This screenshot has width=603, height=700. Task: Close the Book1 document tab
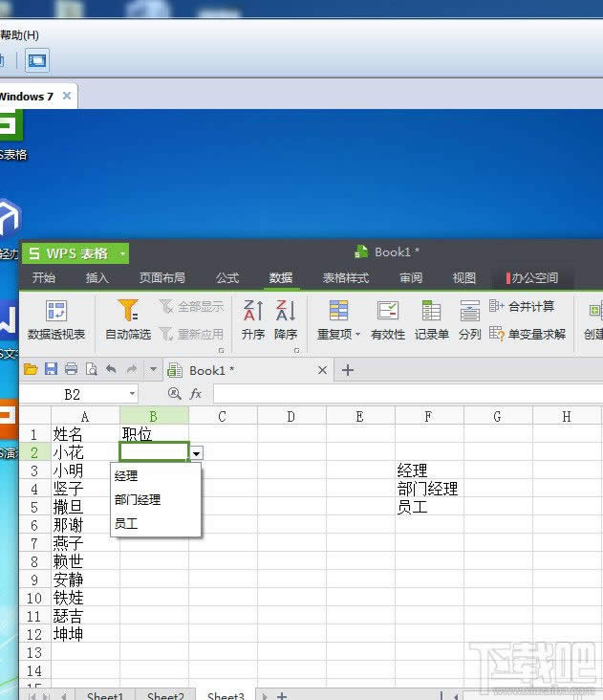point(322,370)
